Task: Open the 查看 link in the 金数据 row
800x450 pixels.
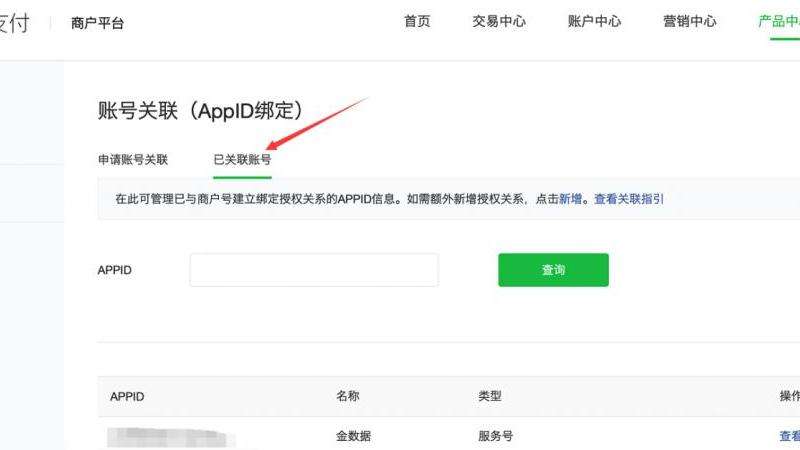Action: point(789,436)
